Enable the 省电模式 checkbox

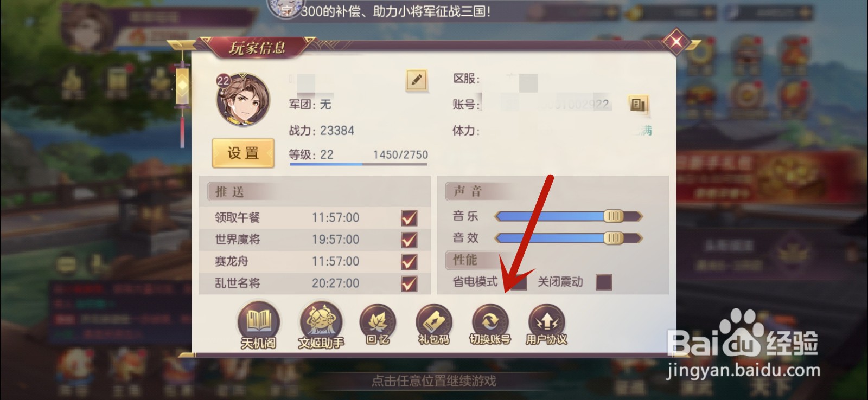click(519, 282)
